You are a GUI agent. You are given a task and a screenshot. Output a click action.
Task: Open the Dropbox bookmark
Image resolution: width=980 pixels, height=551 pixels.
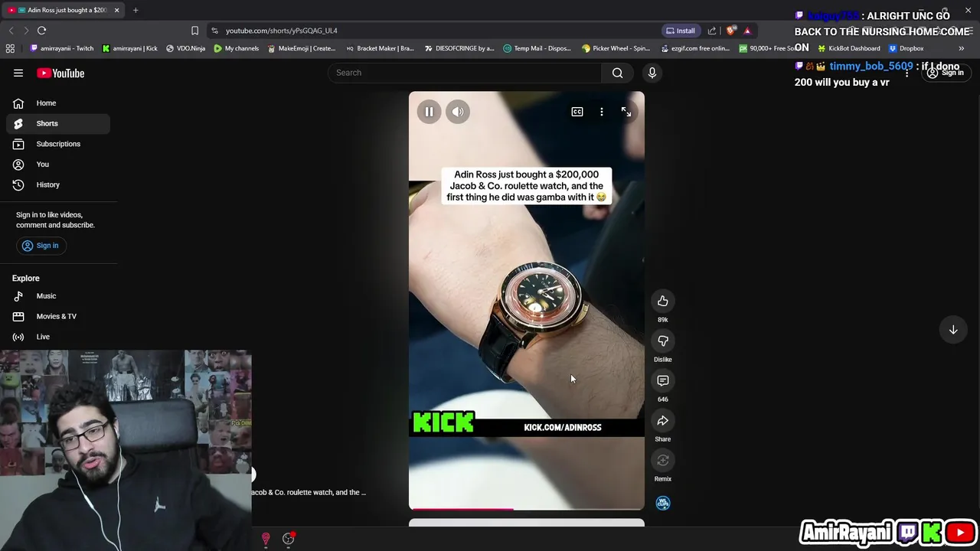[906, 48]
